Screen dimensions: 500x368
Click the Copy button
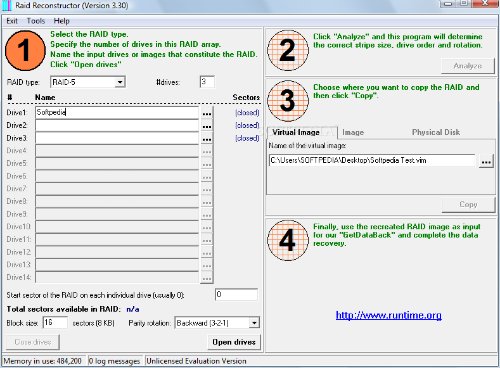coord(468,204)
